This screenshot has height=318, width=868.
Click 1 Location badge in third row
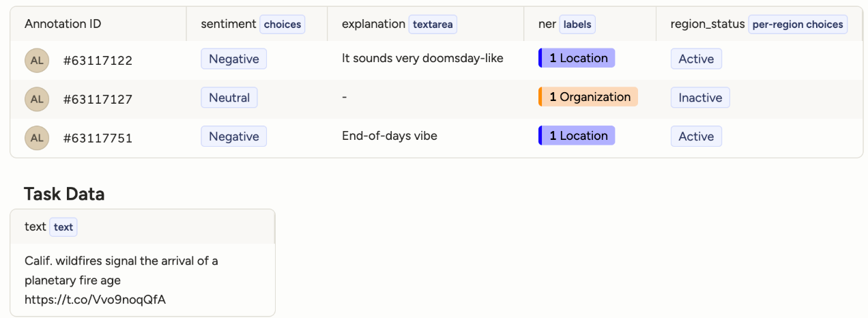tap(577, 136)
